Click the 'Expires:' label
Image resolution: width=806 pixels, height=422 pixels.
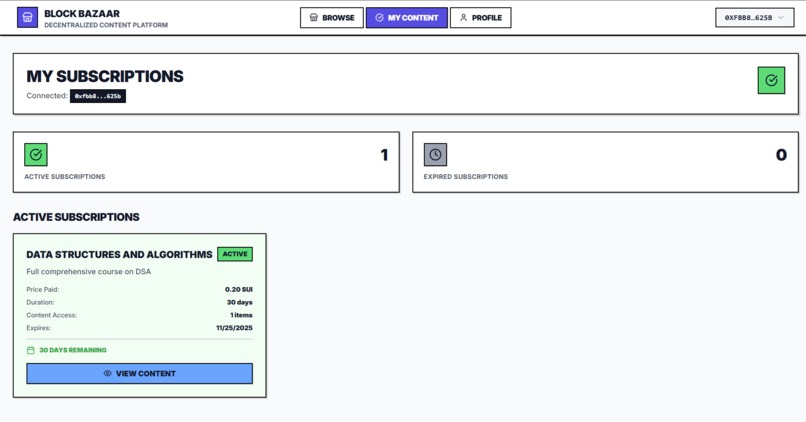point(39,328)
